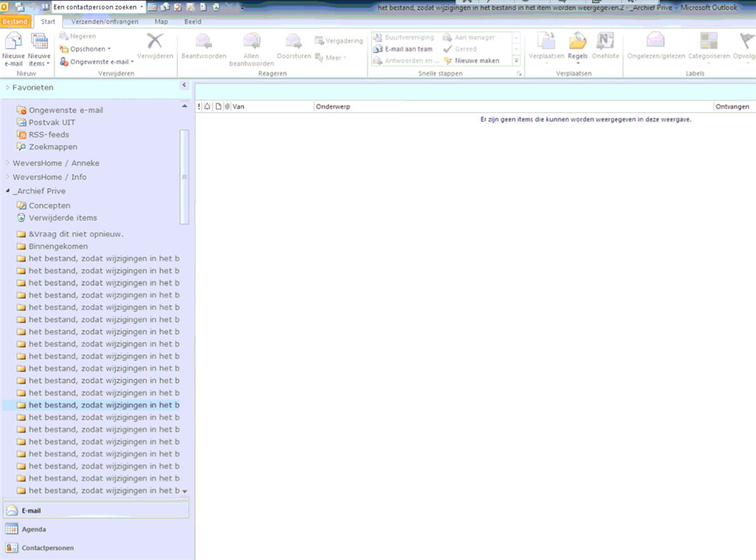Expand the WeversHome / Anneke mailbox
The image size is (756, 560).
coord(7,163)
